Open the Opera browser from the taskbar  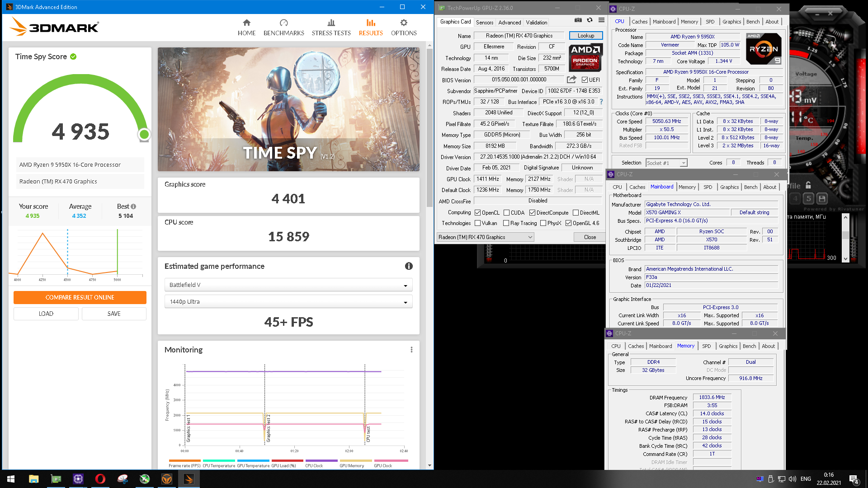100,479
